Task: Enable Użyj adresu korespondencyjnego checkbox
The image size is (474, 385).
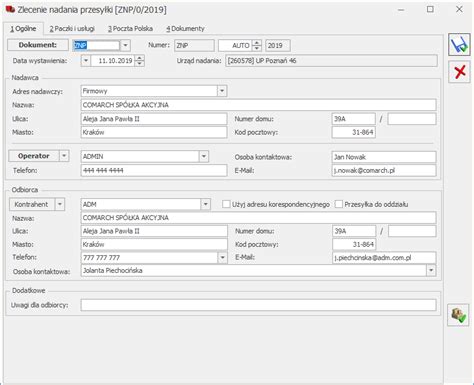Action: [226, 204]
